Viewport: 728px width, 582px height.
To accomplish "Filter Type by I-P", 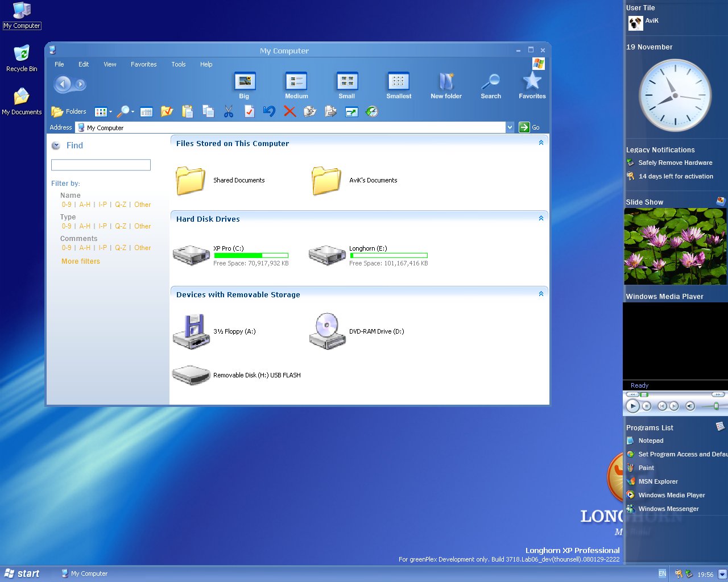I will coord(102,226).
